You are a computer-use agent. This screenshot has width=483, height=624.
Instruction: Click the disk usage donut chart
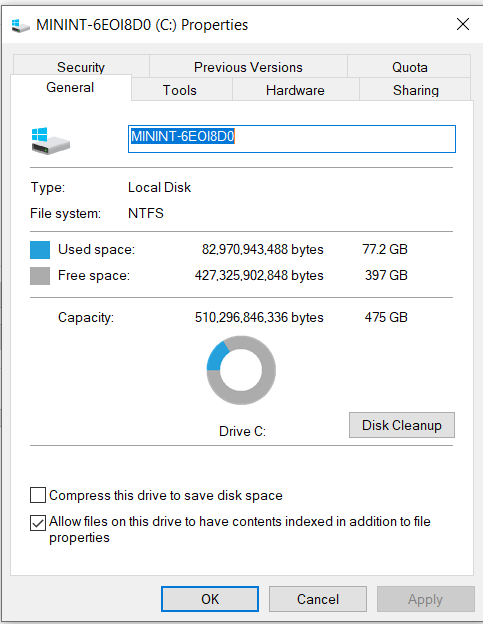pos(241,370)
